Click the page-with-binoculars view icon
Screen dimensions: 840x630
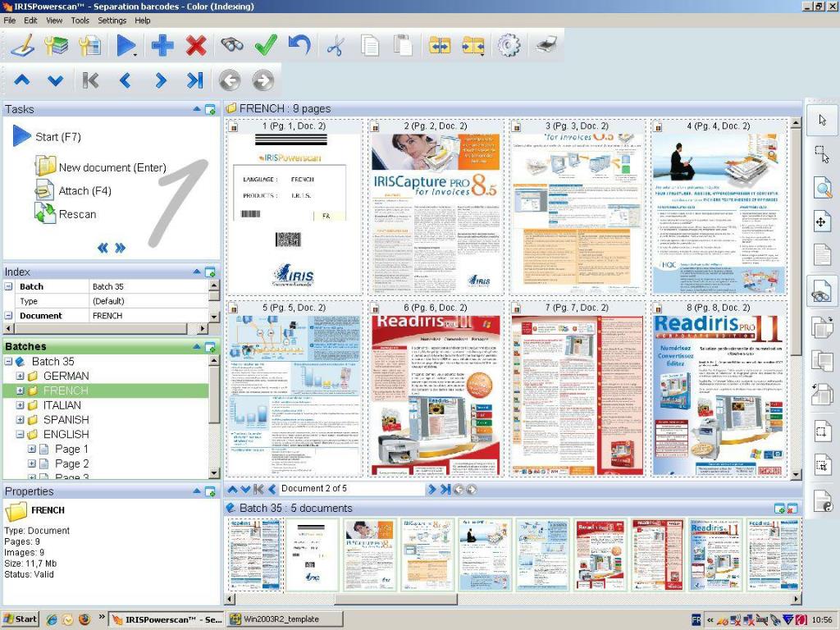click(x=821, y=292)
